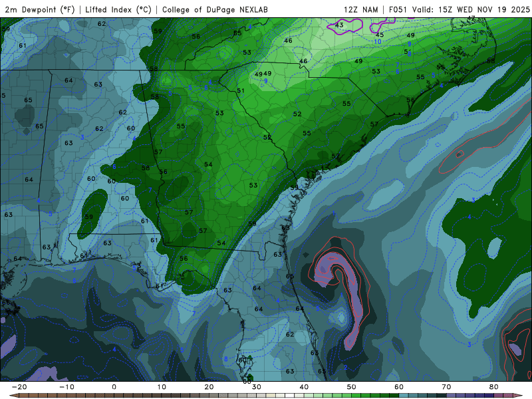Click the "Valid: 15Z WED NOV 19 2025" text
The width and height of the screenshot is (532, 399).
(x=471, y=9)
